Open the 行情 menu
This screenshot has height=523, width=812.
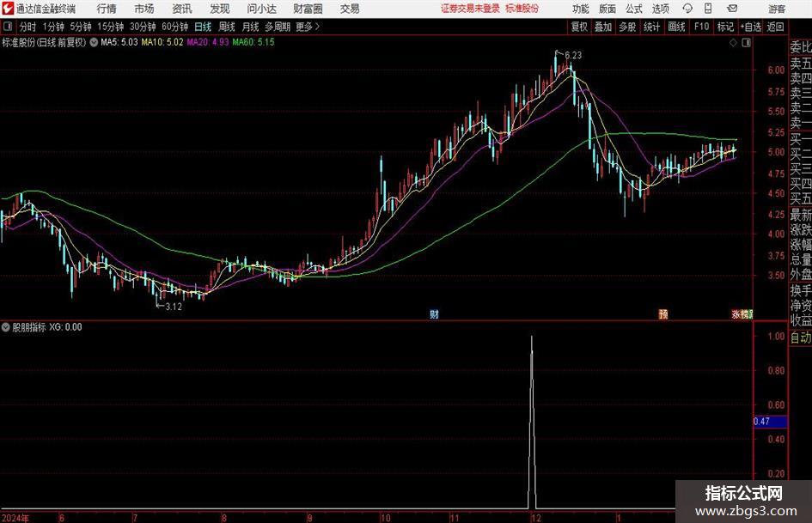pyautogui.click(x=107, y=9)
